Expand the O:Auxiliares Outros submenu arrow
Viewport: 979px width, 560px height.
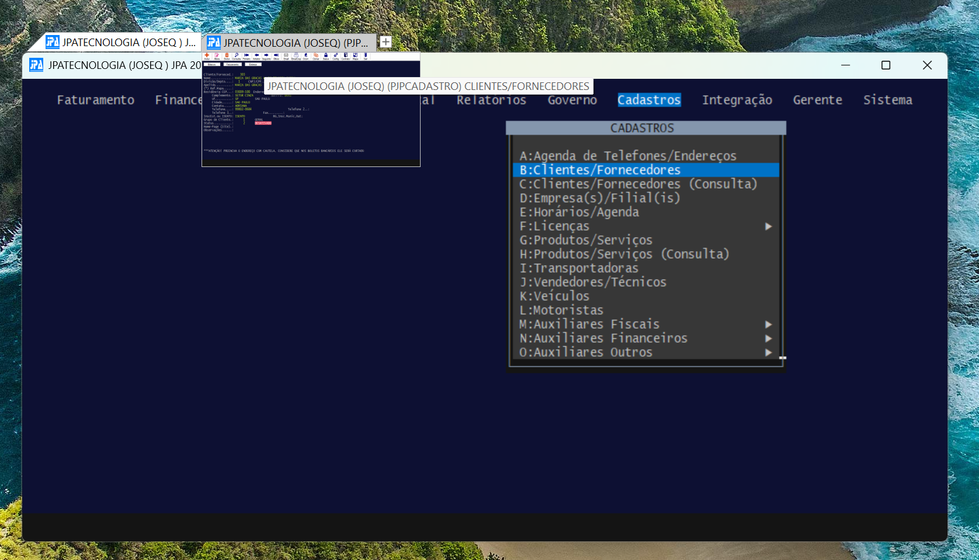point(768,353)
